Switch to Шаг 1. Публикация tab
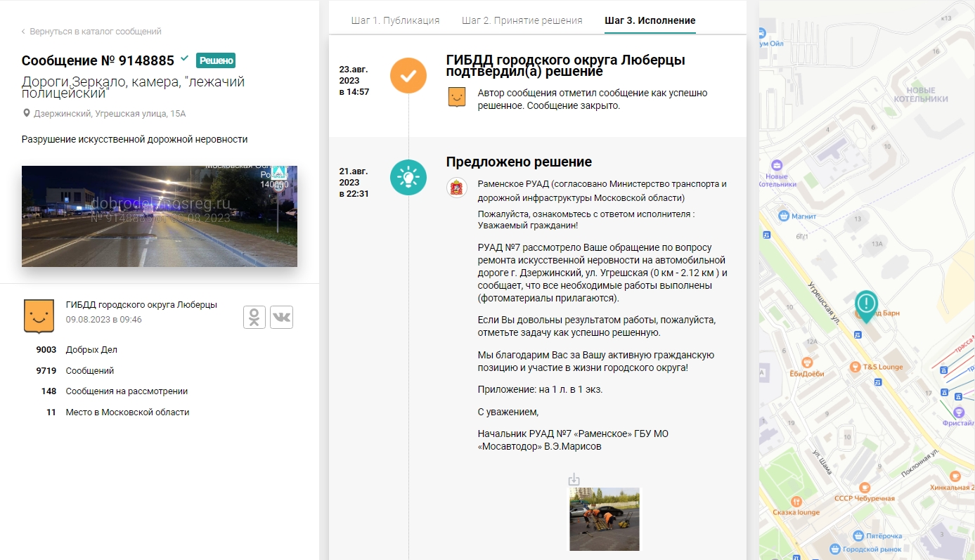The height and width of the screenshot is (560, 975). (x=395, y=20)
